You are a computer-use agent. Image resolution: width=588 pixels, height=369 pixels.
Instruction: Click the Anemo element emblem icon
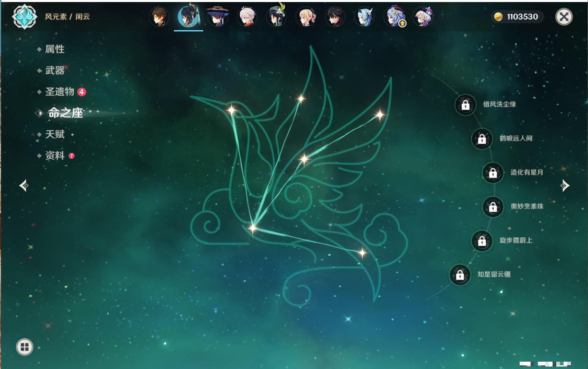(24, 17)
